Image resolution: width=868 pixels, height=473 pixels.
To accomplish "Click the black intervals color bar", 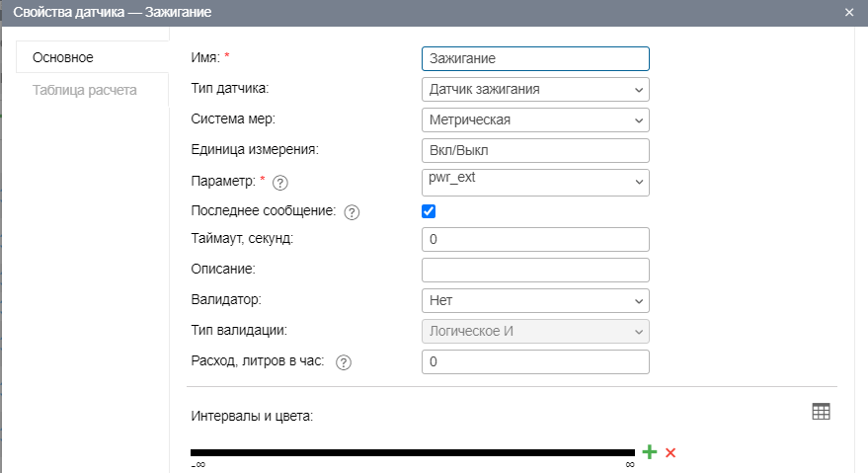I will click(413, 453).
